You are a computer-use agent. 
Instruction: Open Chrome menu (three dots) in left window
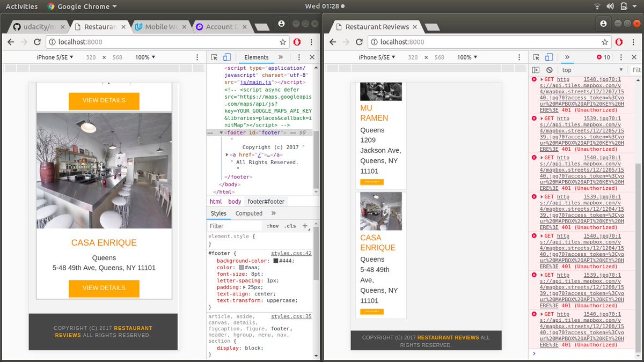point(312,42)
